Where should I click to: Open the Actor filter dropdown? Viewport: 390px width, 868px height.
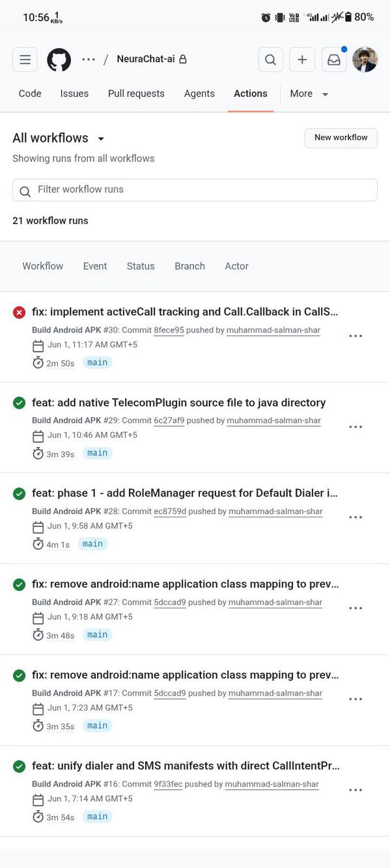(x=236, y=266)
